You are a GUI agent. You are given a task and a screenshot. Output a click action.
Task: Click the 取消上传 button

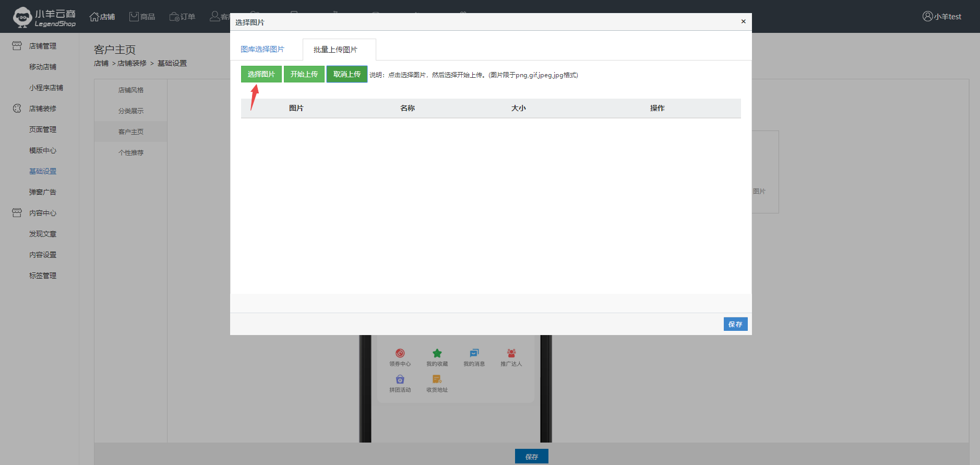point(347,74)
